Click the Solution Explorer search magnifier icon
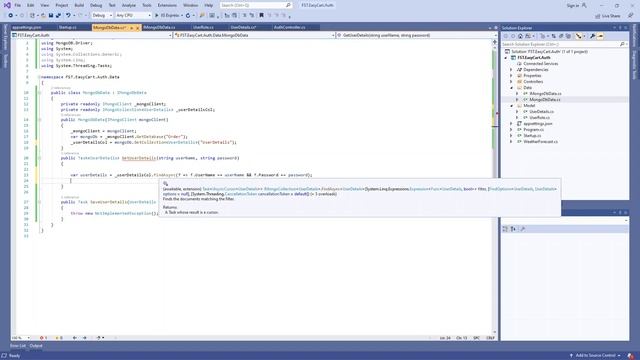Viewport: 640px width, 360px height. click(622, 44)
